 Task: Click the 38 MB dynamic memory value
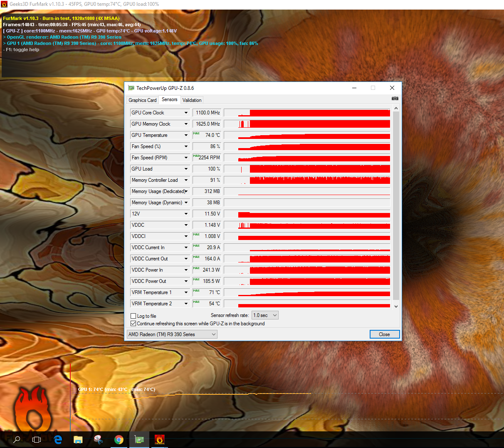207,203
